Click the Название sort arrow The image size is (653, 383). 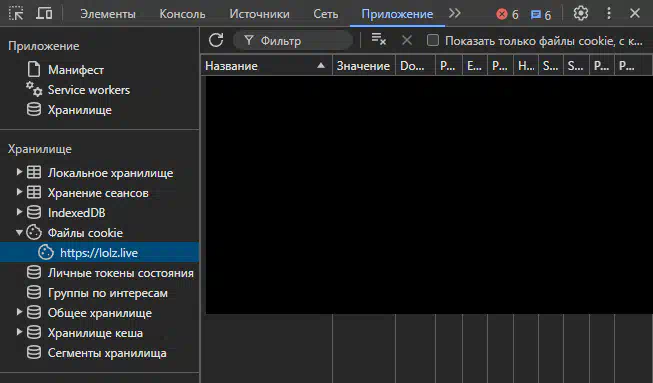click(x=321, y=65)
